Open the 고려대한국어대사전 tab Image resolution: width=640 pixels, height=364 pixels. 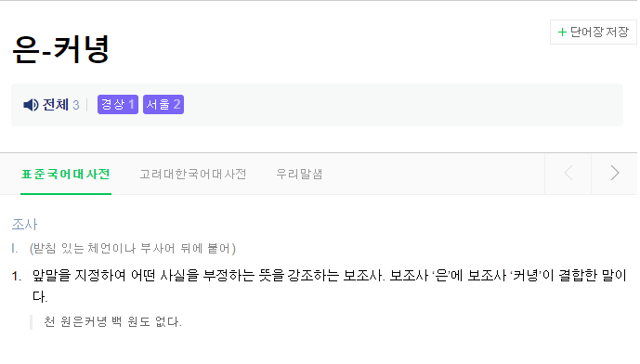coord(193,175)
